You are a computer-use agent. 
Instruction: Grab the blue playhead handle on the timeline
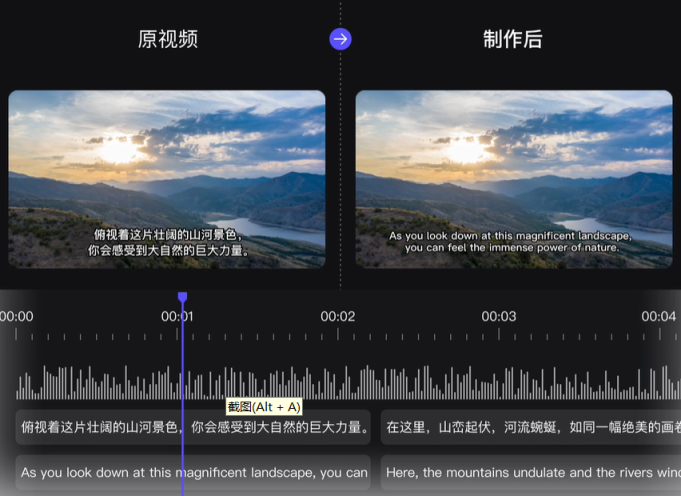[x=182, y=298]
